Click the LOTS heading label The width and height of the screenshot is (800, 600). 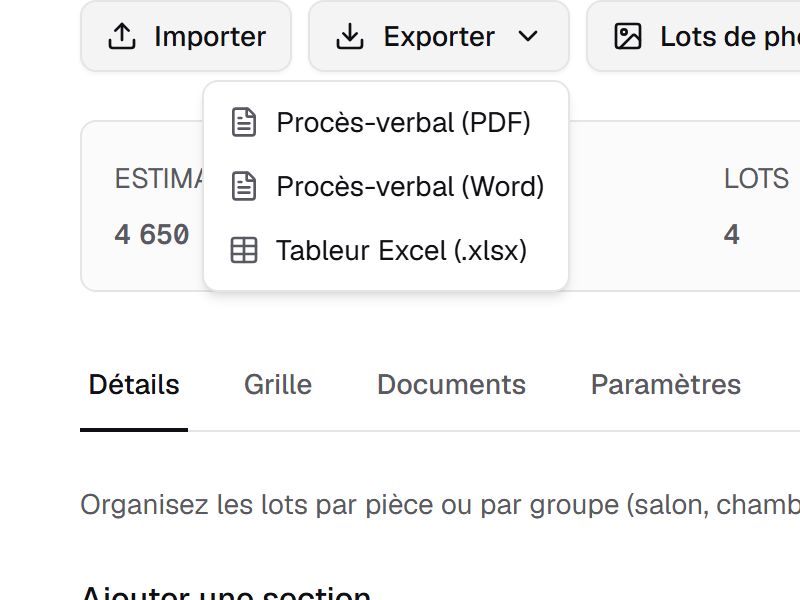coord(757,179)
